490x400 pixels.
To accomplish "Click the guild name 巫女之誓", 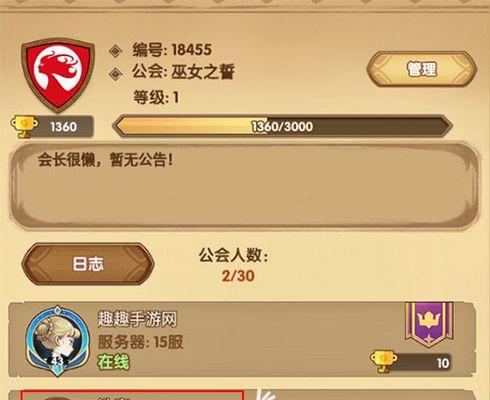I will click(203, 71).
